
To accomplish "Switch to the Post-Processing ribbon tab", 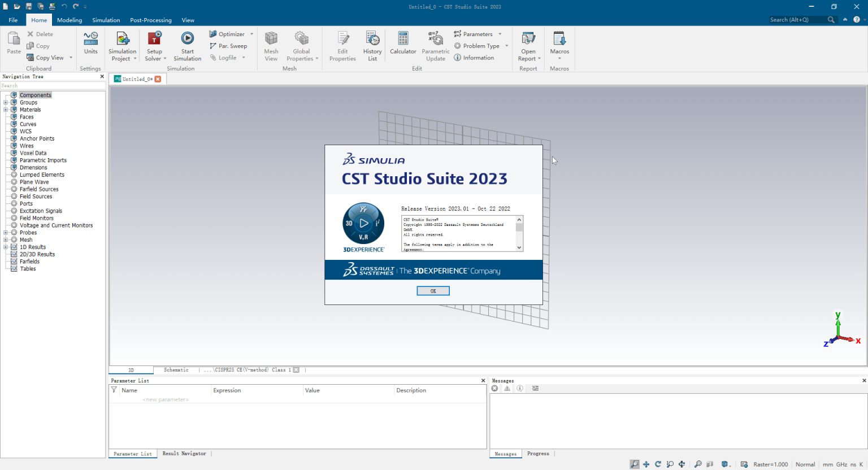I will tap(150, 20).
